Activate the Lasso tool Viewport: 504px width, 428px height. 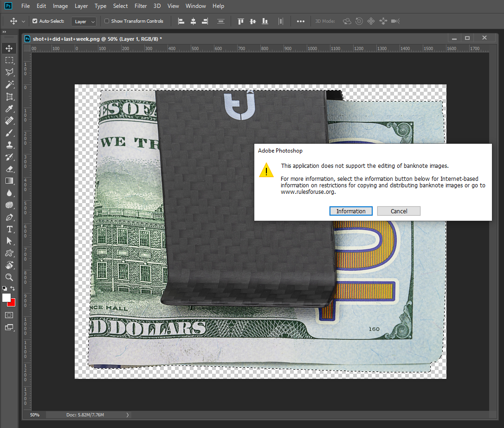(x=9, y=72)
